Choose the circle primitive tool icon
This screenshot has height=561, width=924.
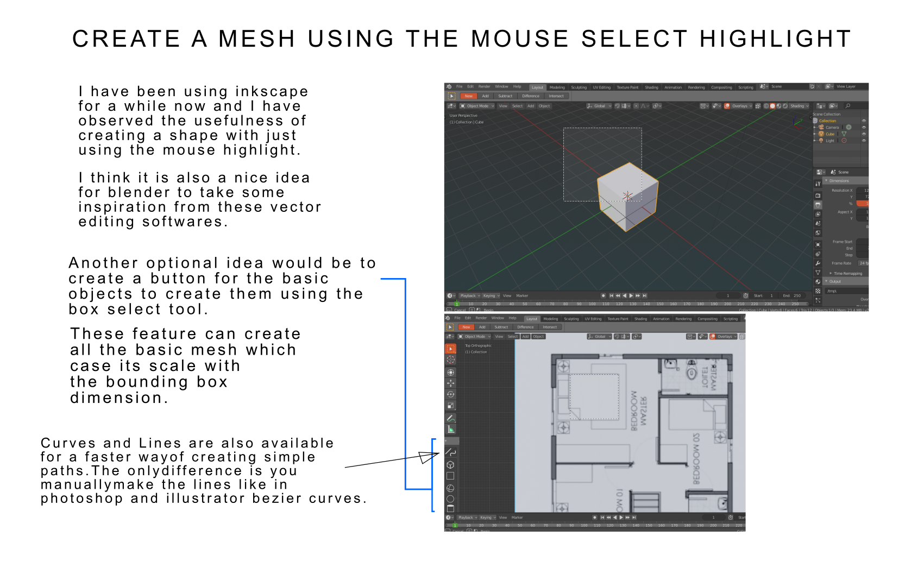tap(450, 499)
